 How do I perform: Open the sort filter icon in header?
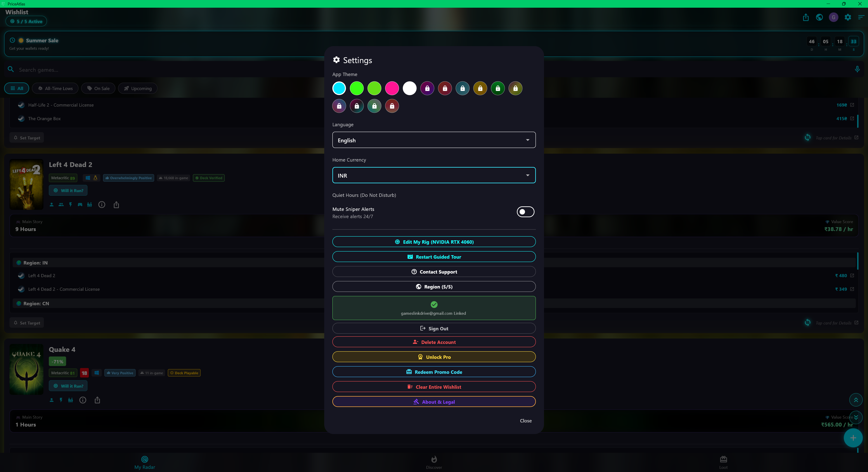coord(861,17)
